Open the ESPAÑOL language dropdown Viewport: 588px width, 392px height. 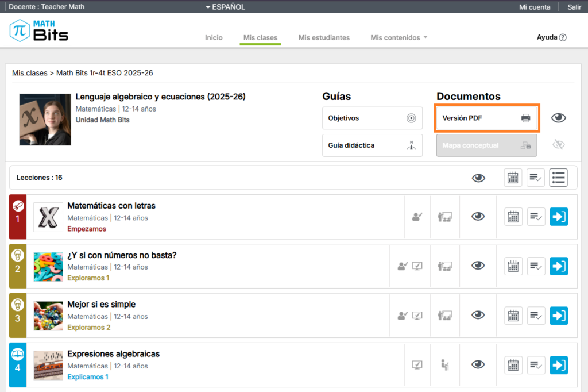pyautogui.click(x=225, y=7)
